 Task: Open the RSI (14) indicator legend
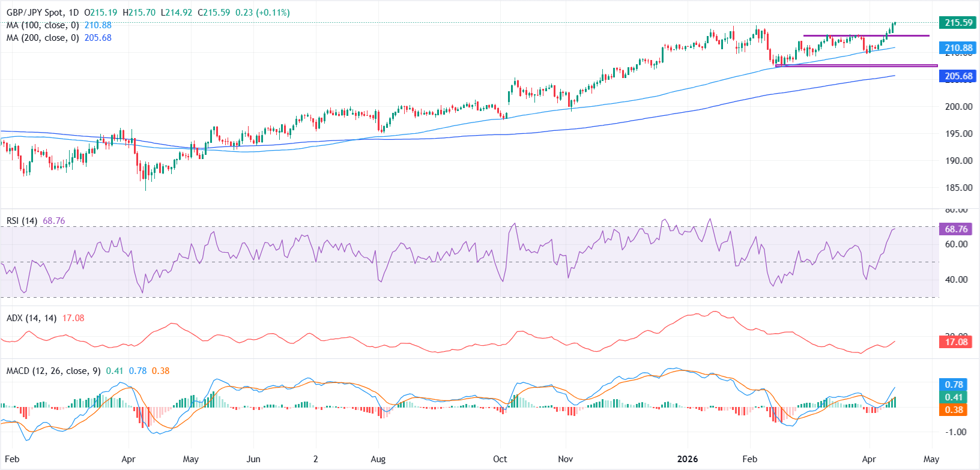pos(22,221)
